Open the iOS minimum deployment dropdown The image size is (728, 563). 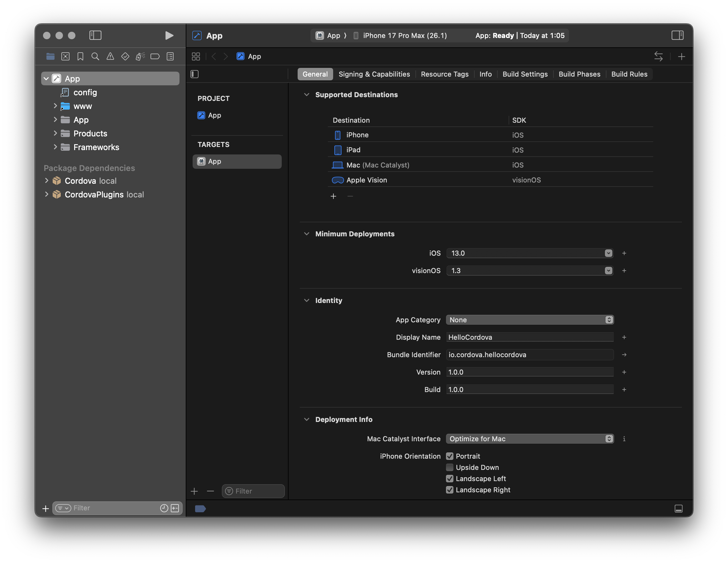[x=608, y=253]
